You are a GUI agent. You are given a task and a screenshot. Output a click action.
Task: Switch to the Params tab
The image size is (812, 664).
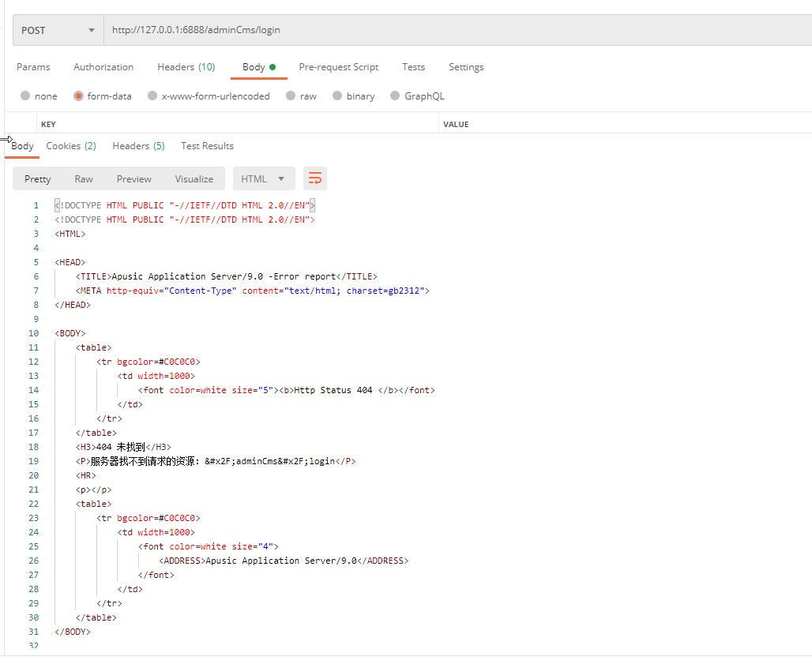point(33,67)
